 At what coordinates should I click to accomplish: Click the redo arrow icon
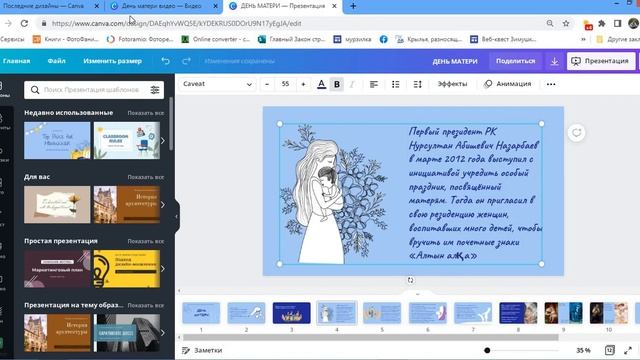(187, 61)
